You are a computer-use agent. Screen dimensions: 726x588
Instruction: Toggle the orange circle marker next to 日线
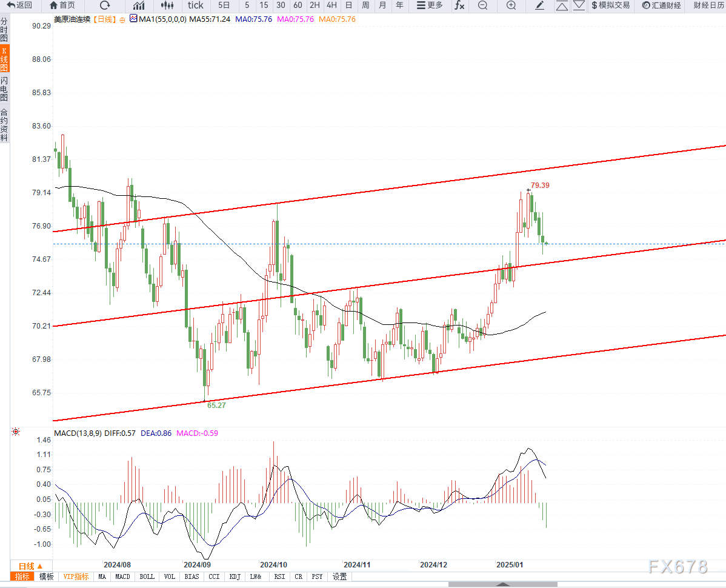(x=122, y=20)
